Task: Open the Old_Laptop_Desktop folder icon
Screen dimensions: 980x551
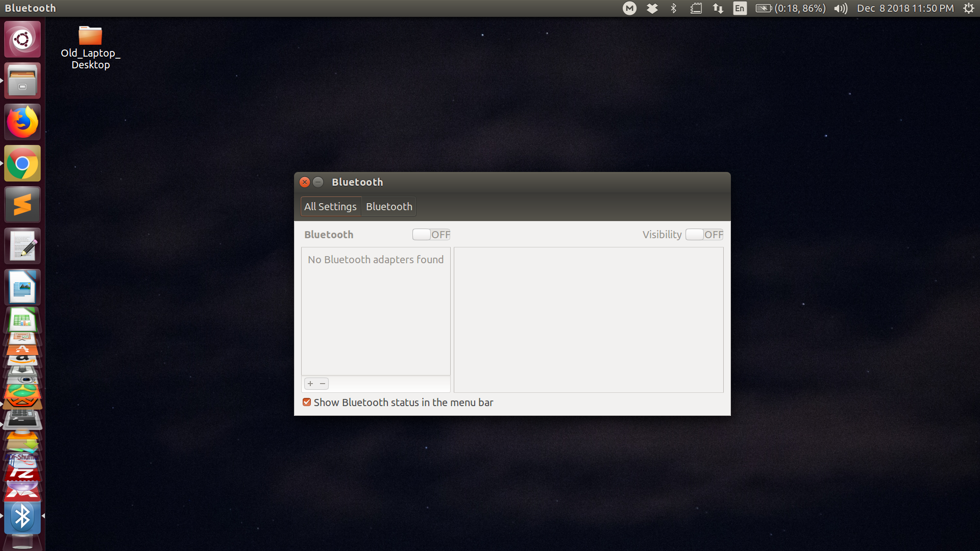Action: 90,47
